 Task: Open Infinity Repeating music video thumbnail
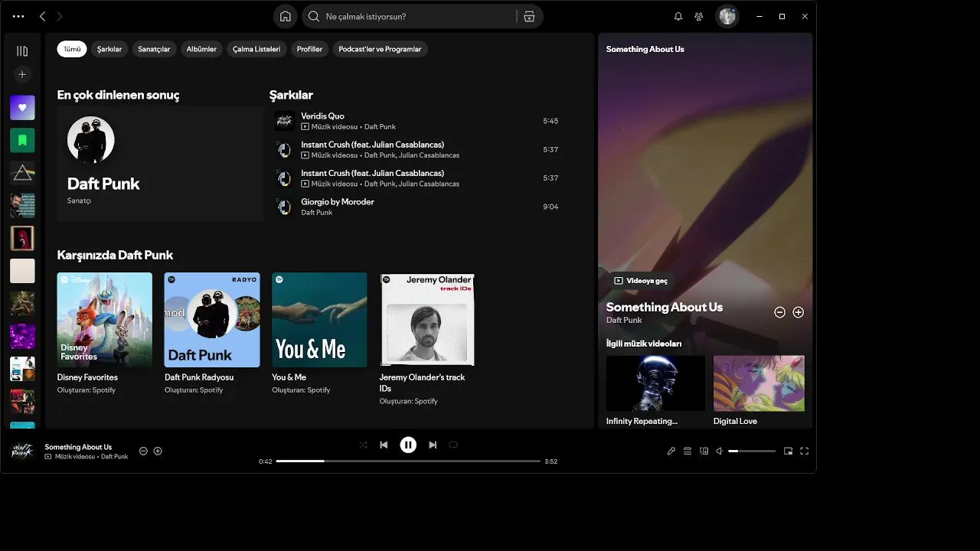click(x=655, y=383)
